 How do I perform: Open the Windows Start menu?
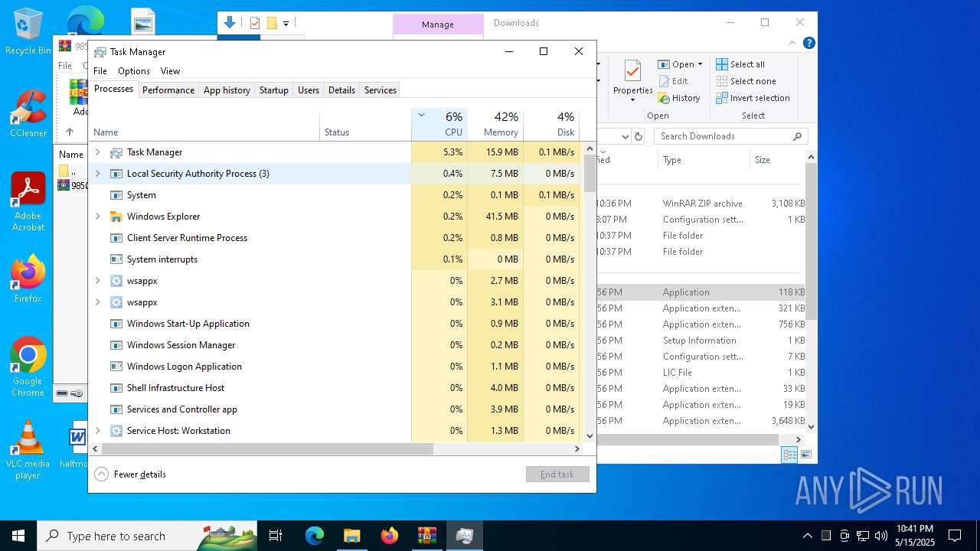pyautogui.click(x=18, y=536)
